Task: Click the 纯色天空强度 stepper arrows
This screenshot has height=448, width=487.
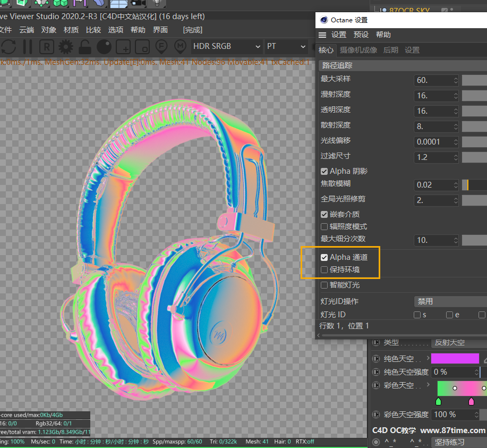Action: point(476,372)
